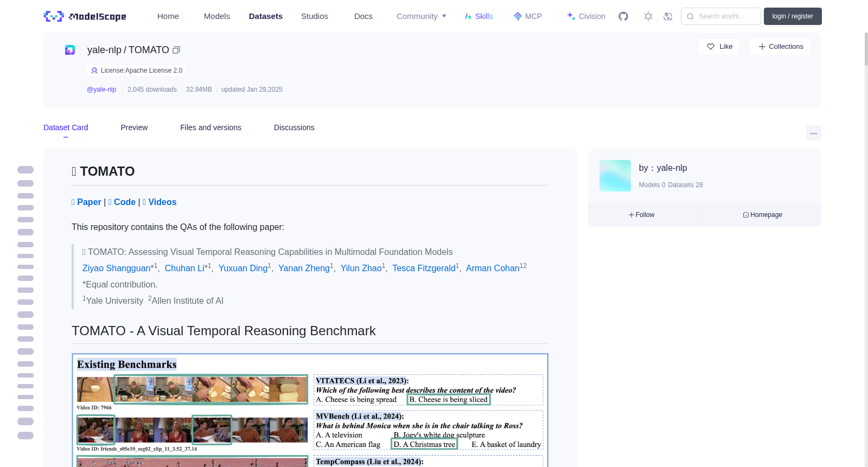The height and width of the screenshot is (467, 868).
Task: Open the Videos link
Action: click(159, 202)
